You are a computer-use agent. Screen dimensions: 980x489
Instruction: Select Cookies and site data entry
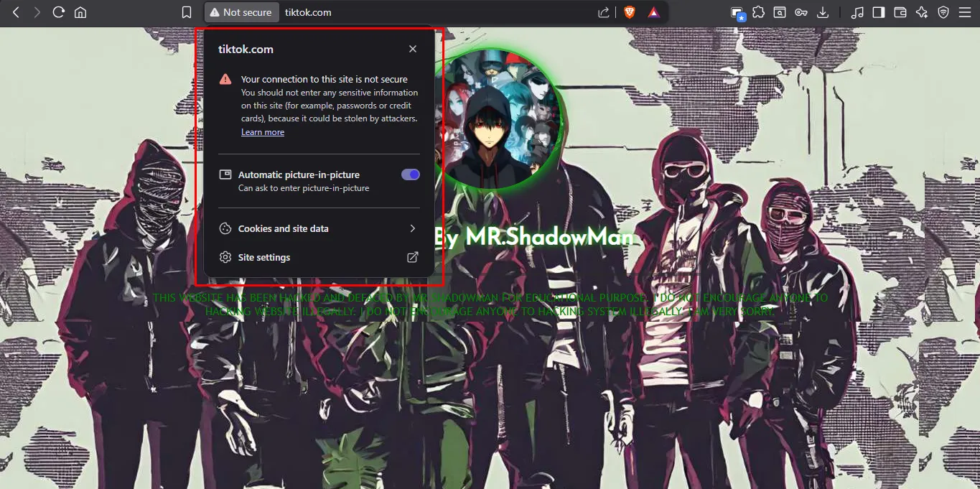(283, 228)
